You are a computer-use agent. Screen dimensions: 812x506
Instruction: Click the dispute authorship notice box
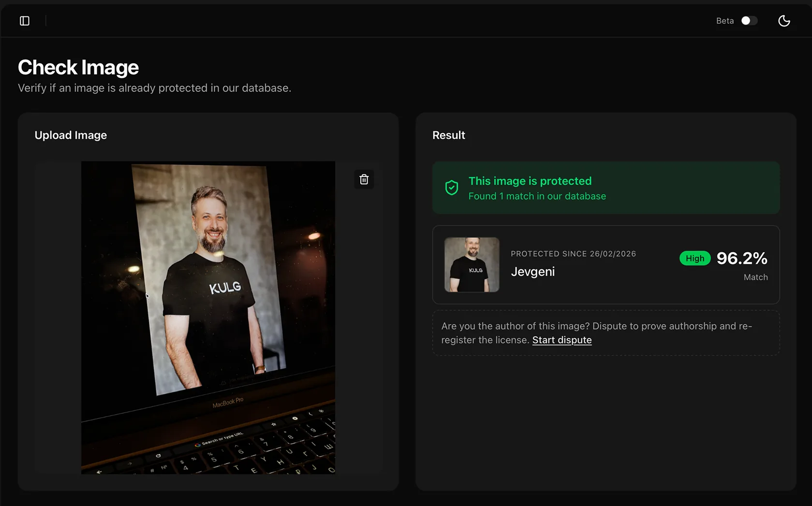606,333
